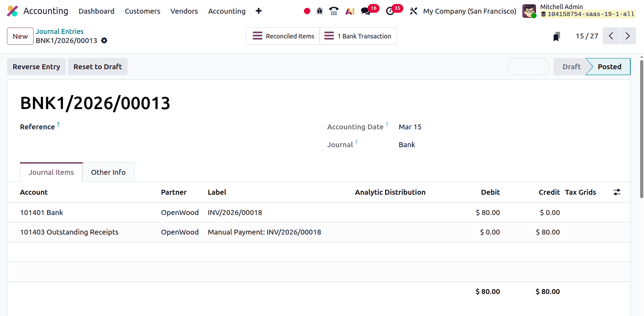Open the Odoo AI assistant icon
The height and width of the screenshot is (316, 644).
[x=349, y=11]
